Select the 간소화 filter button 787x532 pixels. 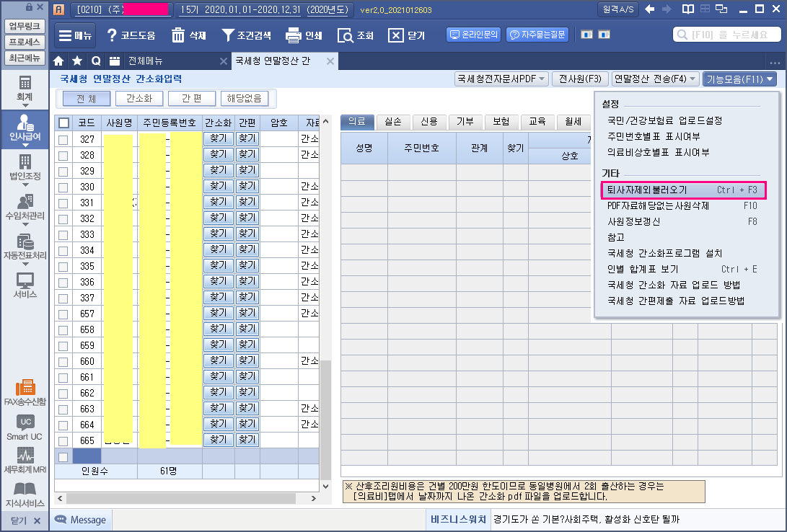point(139,98)
